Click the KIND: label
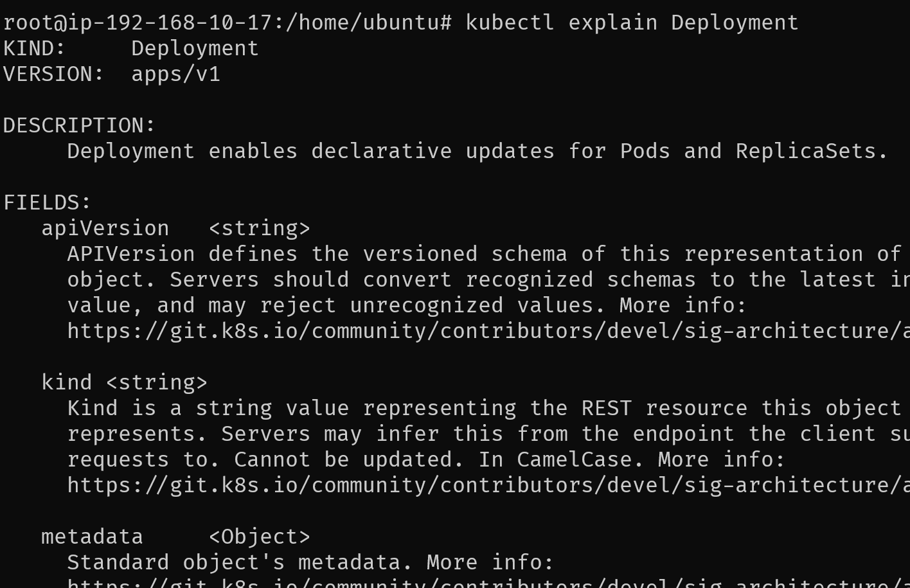The height and width of the screenshot is (588, 910). point(35,48)
